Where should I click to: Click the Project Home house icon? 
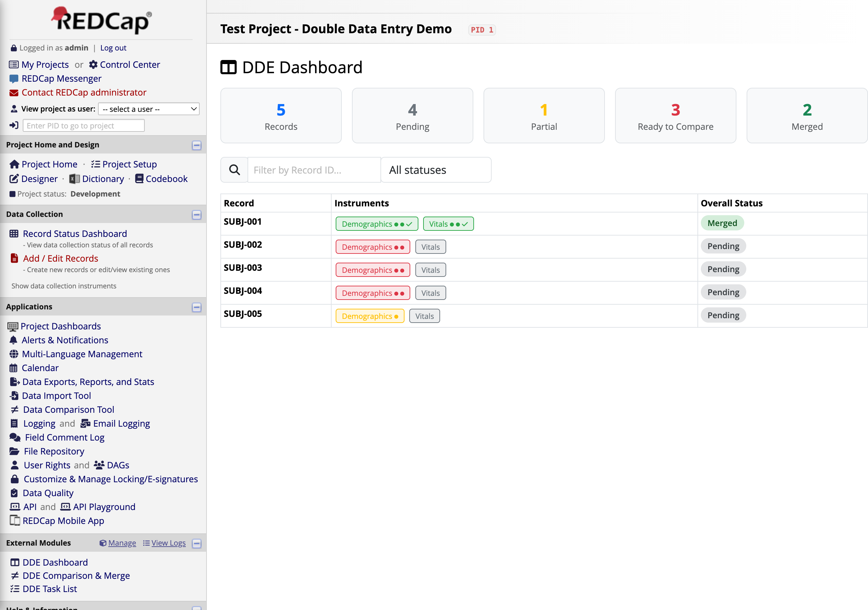click(14, 164)
